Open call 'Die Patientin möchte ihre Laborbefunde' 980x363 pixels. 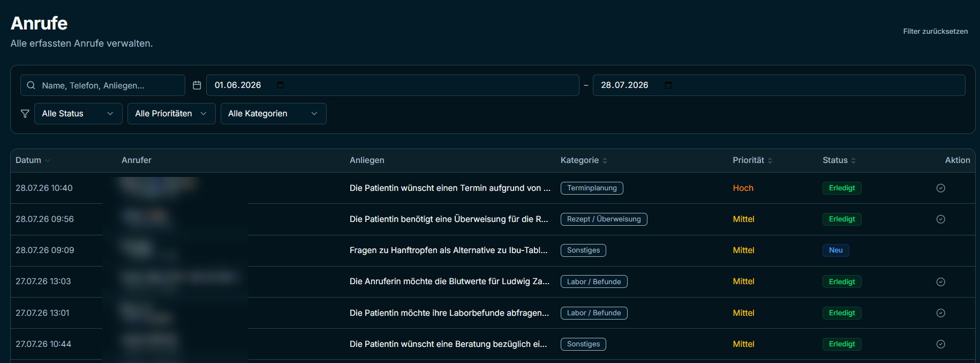pyautogui.click(x=449, y=313)
